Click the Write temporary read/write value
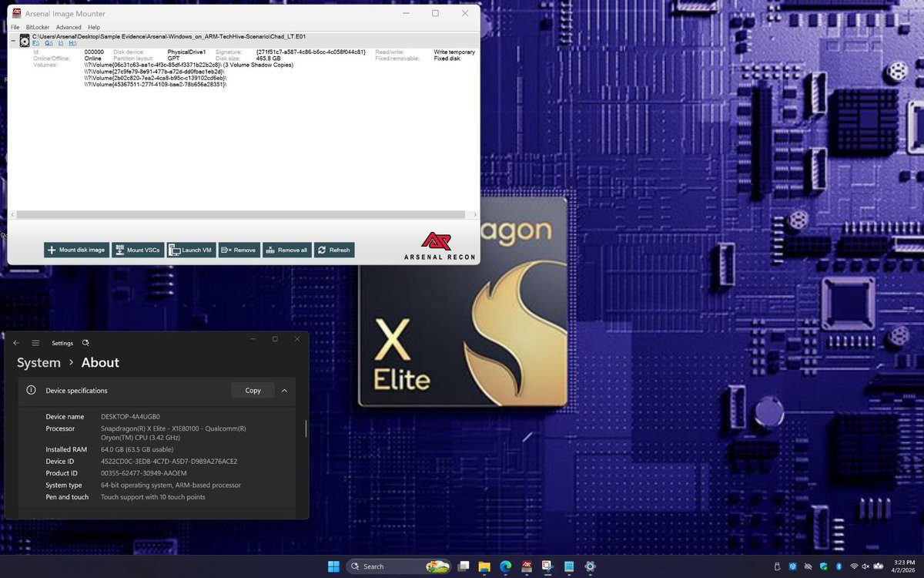This screenshot has width=924, height=578. click(x=454, y=52)
